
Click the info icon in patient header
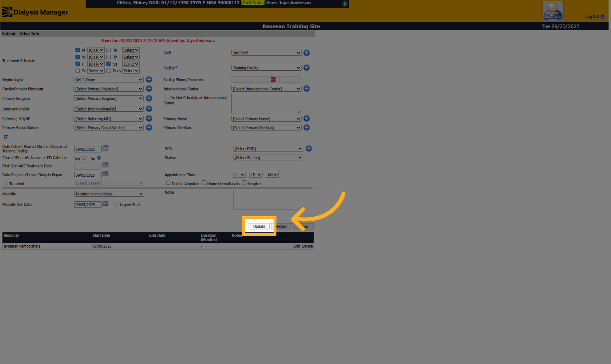click(x=345, y=4)
